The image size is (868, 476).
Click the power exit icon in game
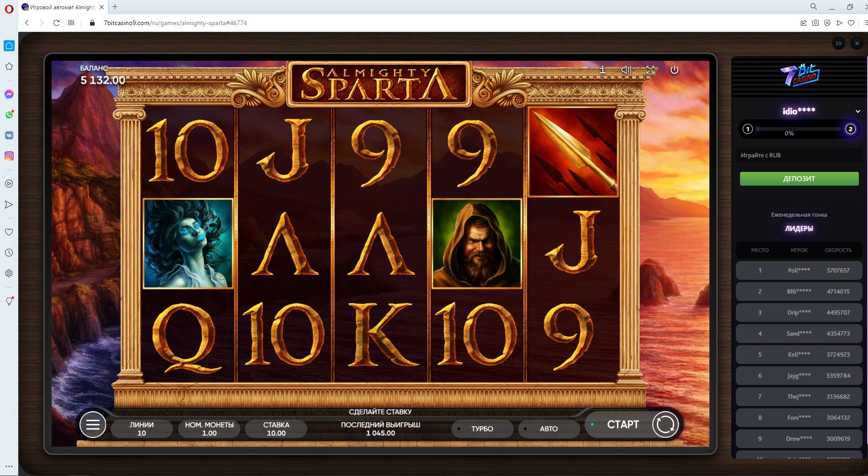[x=674, y=70]
